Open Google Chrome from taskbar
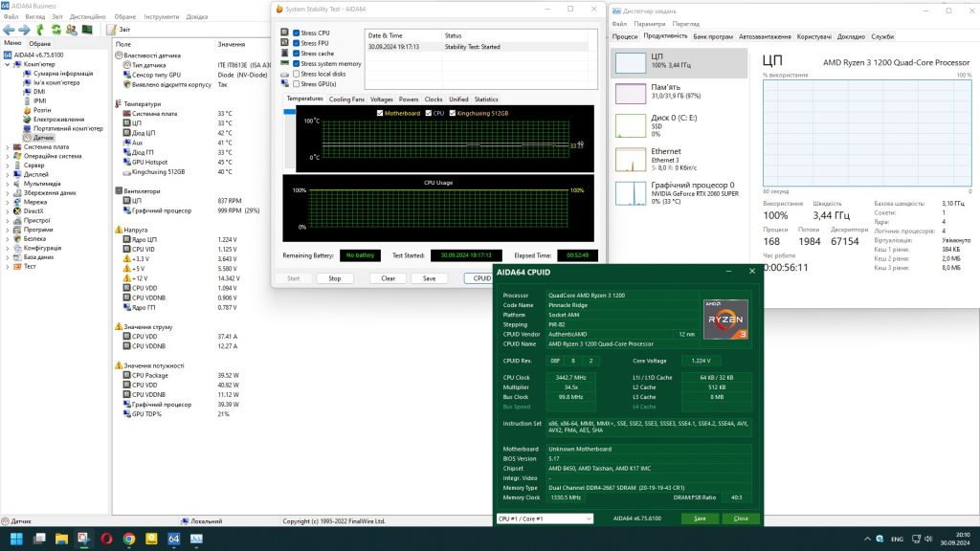 coord(129,539)
